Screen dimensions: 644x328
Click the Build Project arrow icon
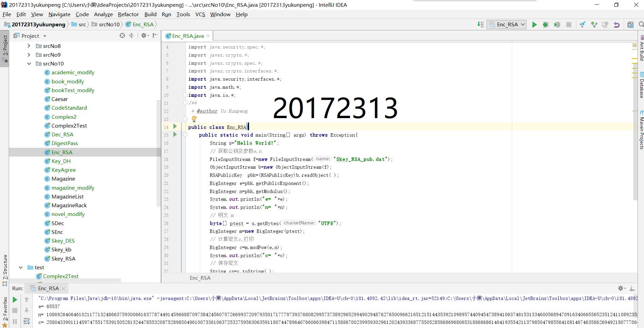coord(480,24)
